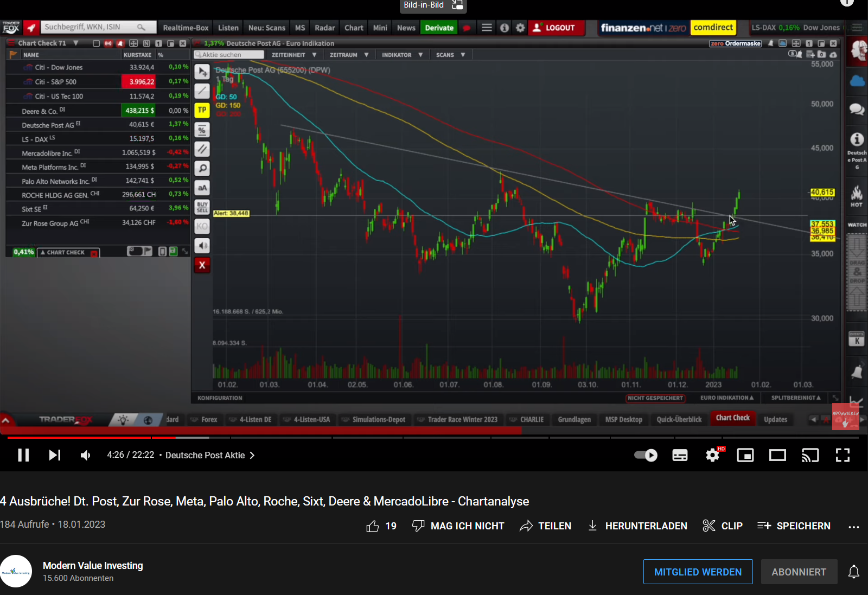The width and height of the screenshot is (868, 595).
Task: Select the cursor pointer chart tool
Action: point(202,72)
